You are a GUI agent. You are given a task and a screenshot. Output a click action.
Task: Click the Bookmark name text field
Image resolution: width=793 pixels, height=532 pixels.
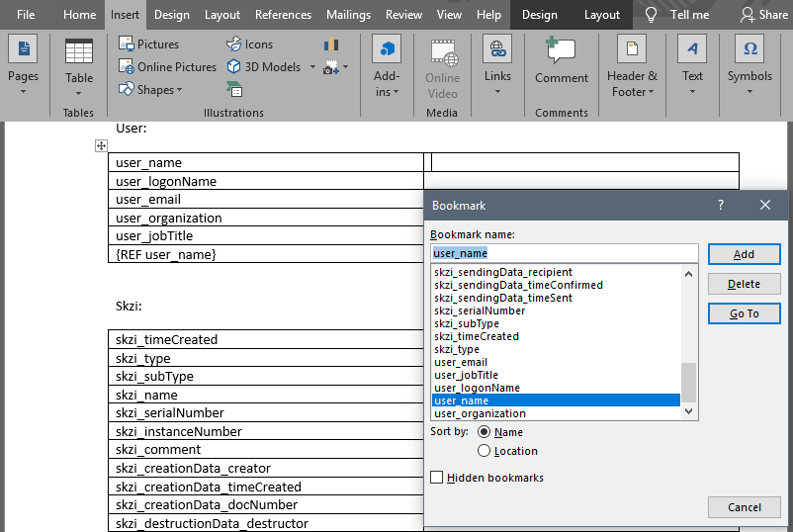click(x=564, y=253)
